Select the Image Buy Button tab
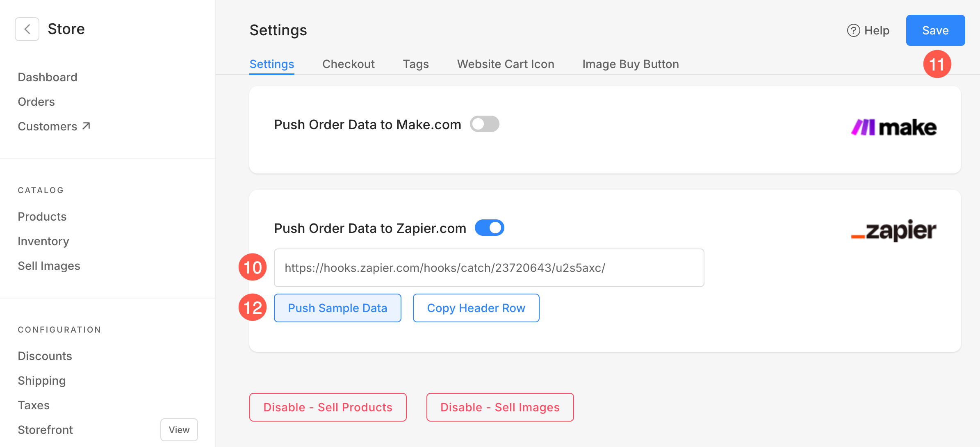Image resolution: width=980 pixels, height=447 pixels. coord(631,64)
